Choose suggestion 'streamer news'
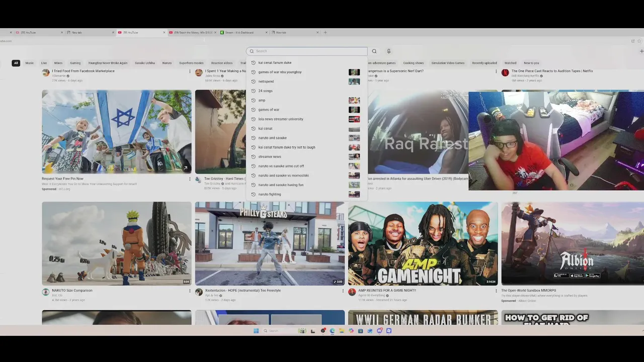Viewport: 644px width, 362px height. pyautogui.click(x=306, y=156)
